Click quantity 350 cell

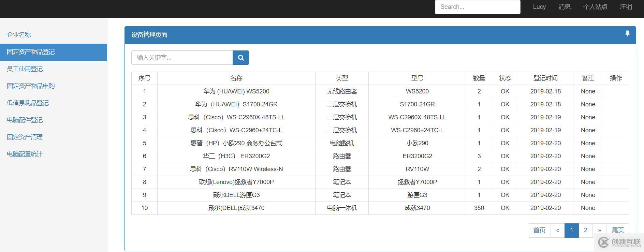click(x=479, y=208)
